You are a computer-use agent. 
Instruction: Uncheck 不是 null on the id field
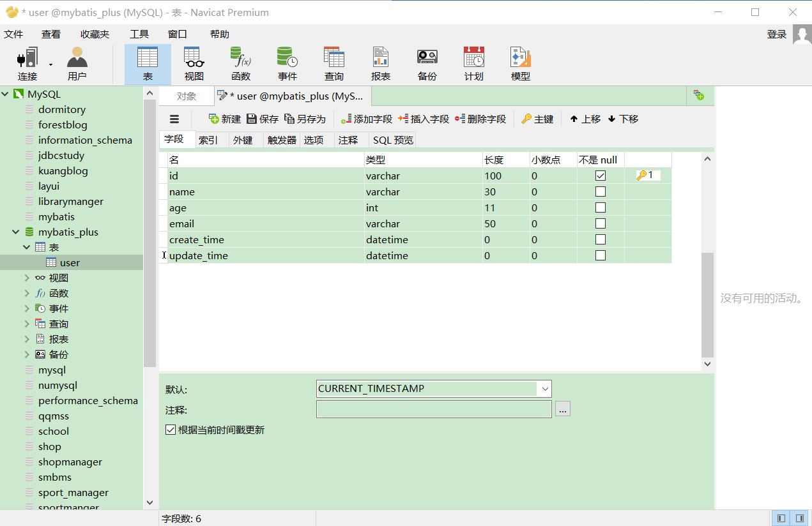point(600,176)
